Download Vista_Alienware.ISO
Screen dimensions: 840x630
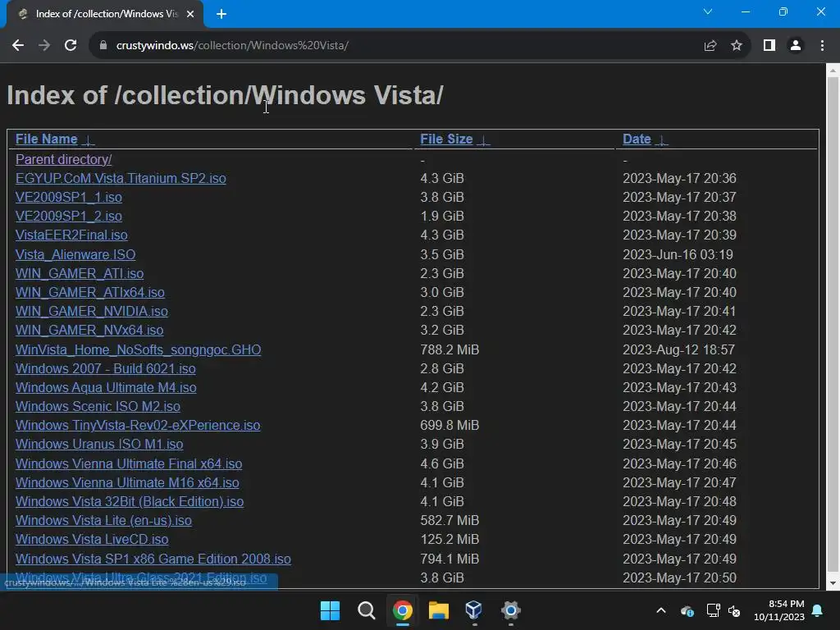[75, 254]
